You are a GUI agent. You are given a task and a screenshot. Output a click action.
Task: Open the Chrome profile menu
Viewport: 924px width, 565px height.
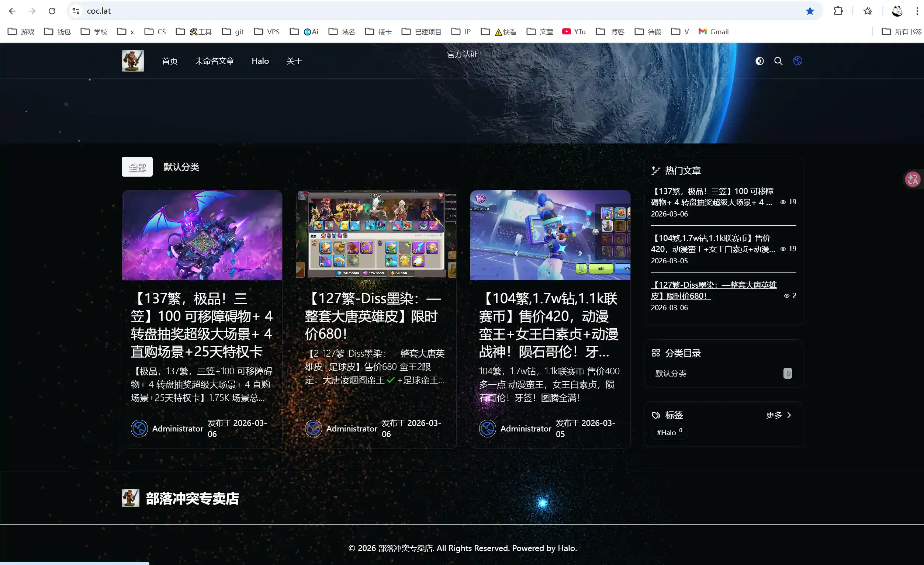click(897, 11)
